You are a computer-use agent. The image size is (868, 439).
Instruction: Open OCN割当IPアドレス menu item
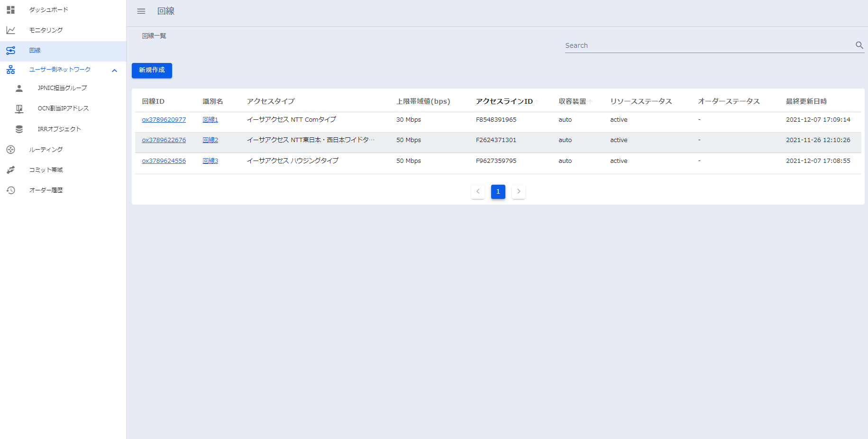[63, 108]
